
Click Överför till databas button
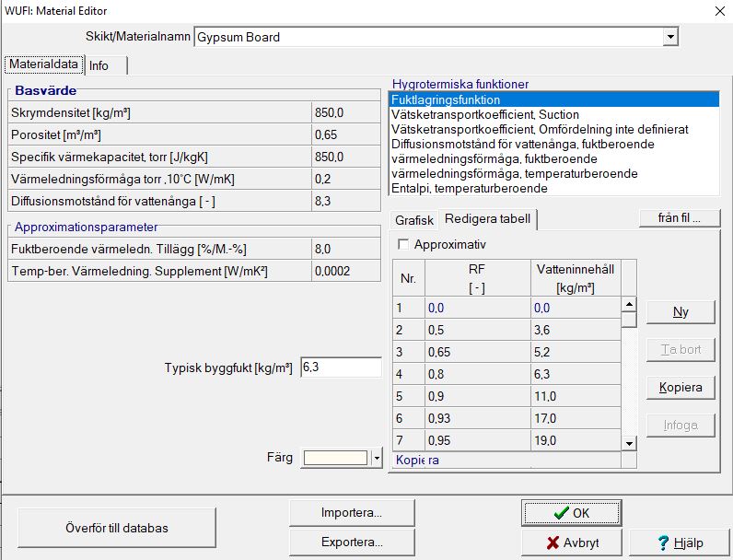(x=117, y=528)
